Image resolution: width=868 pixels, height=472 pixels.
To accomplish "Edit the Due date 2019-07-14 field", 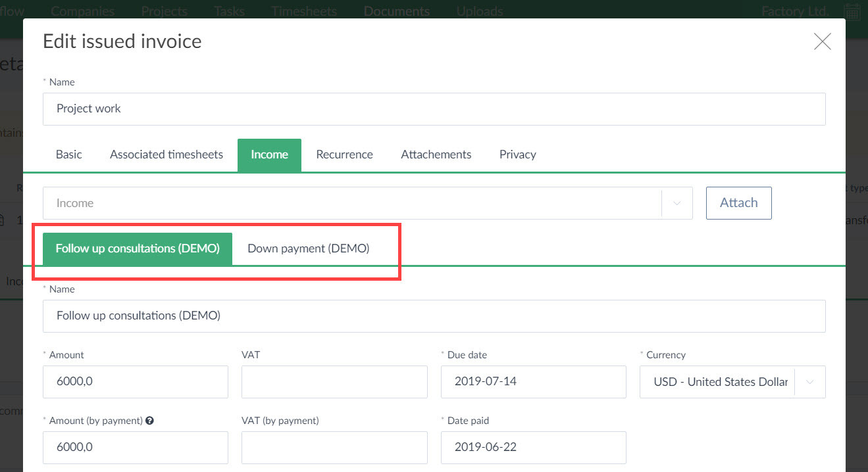I will click(x=534, y=382).
